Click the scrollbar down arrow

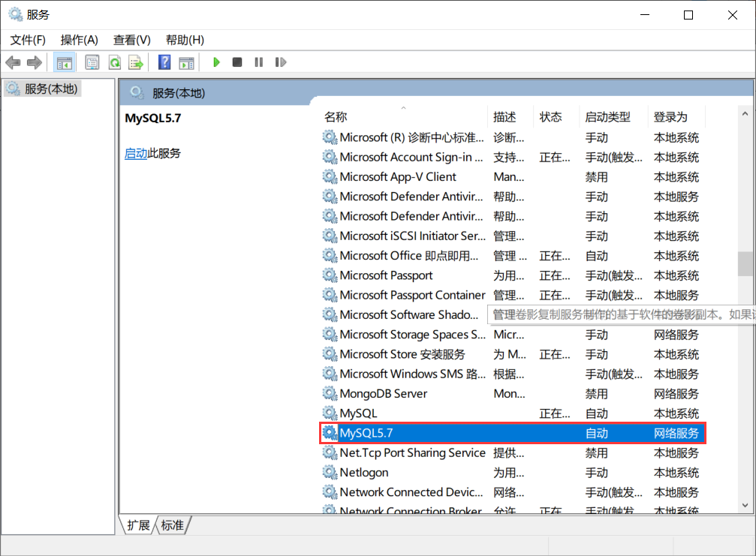coord(745,506)
